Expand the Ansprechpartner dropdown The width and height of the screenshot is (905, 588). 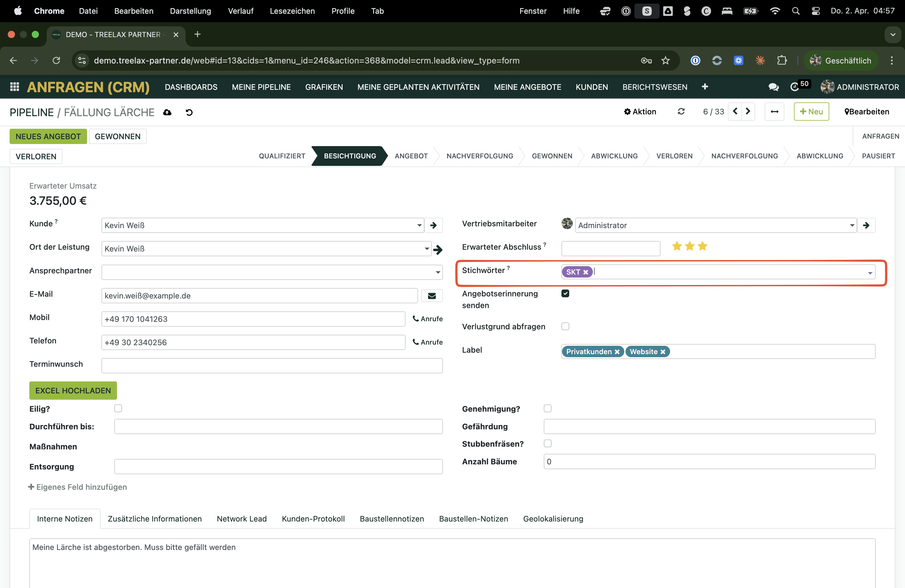[x=438, y=272]
